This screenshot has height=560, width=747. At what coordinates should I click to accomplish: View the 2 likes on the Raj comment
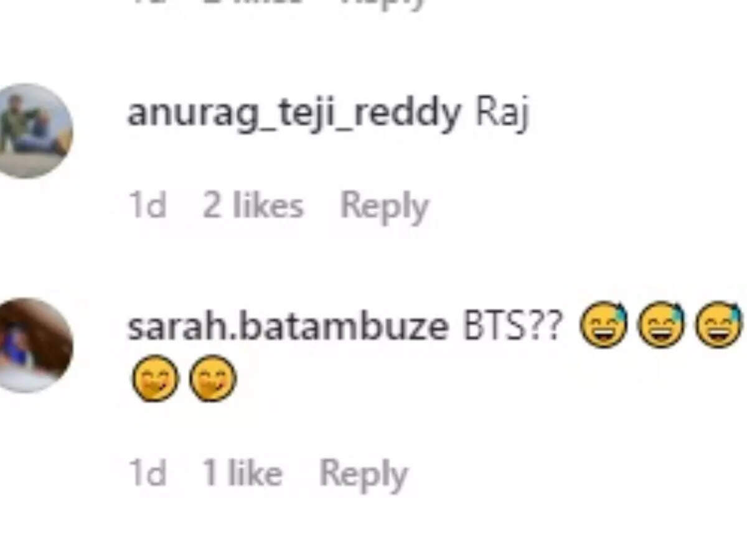(253, 205)
